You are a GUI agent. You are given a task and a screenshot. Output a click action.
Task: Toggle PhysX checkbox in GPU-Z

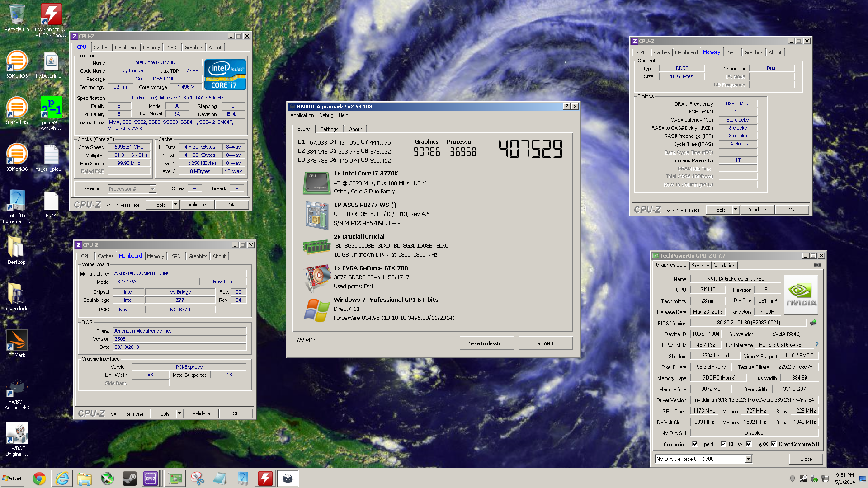pos(749,444)
